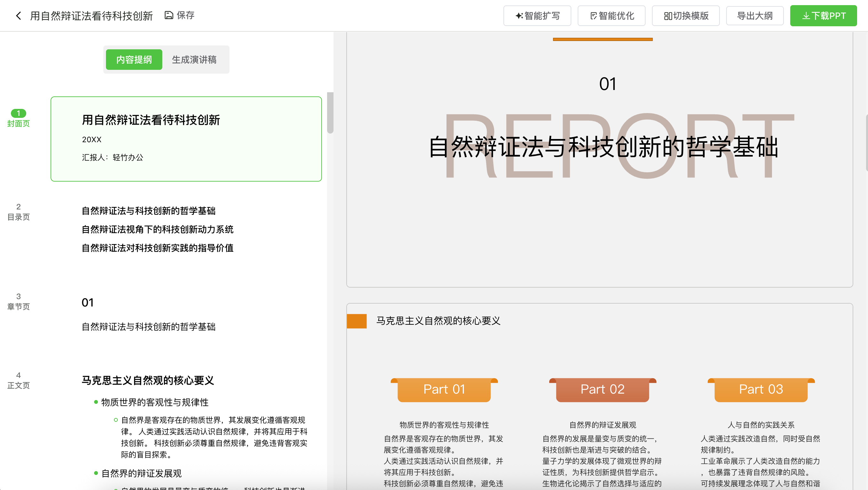Image resolution: width=868 pixels, height=490 pixels.
Task: Open 智能优化 smart optimize
Action: 611,16
